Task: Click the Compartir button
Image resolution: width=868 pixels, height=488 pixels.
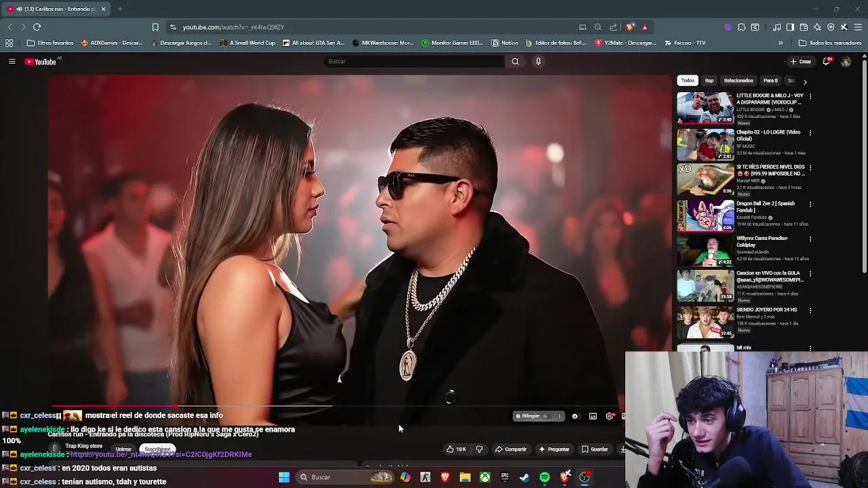Action: coord(511,449)
